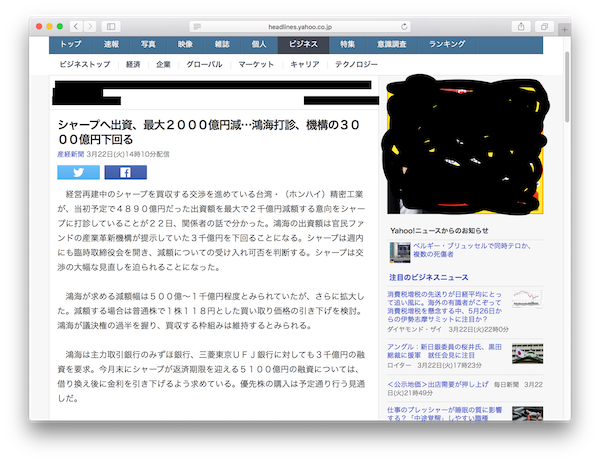
Task: Go to キャリア subsection
Action: click(x=305, y=64)
